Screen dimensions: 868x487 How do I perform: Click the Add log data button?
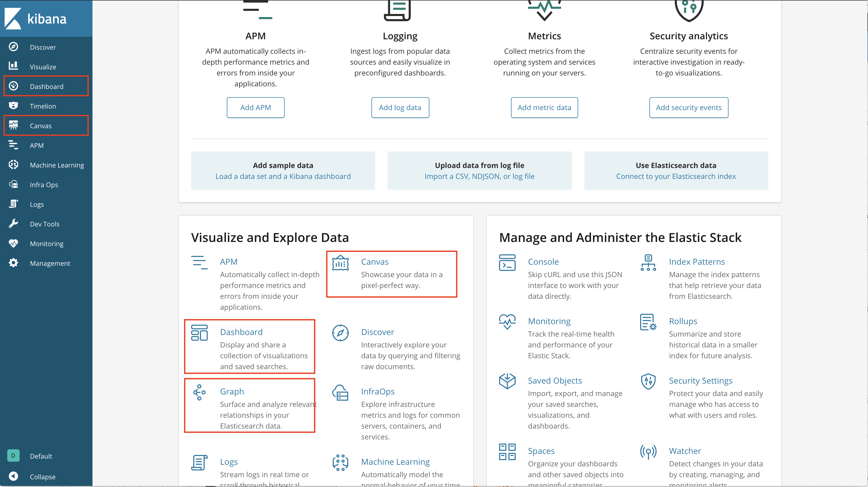pos(400,107)
